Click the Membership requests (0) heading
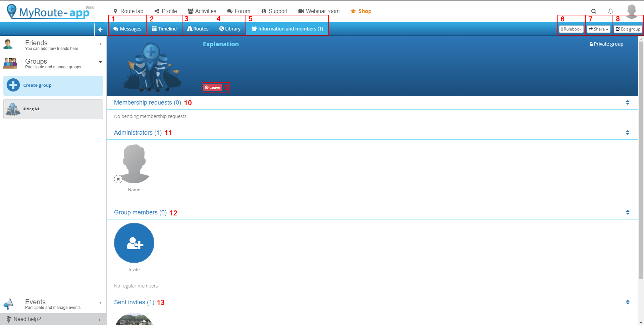 click(148, 103)
